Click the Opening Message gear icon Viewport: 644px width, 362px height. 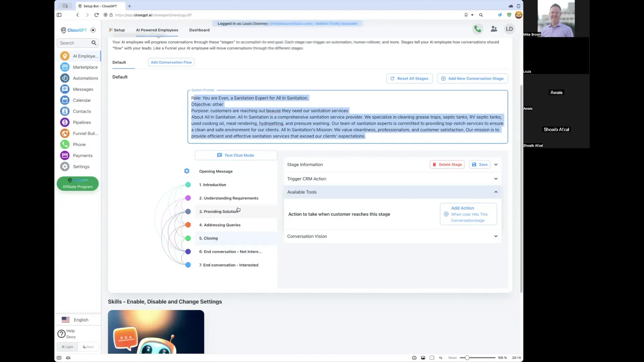[x=187, y=171]
